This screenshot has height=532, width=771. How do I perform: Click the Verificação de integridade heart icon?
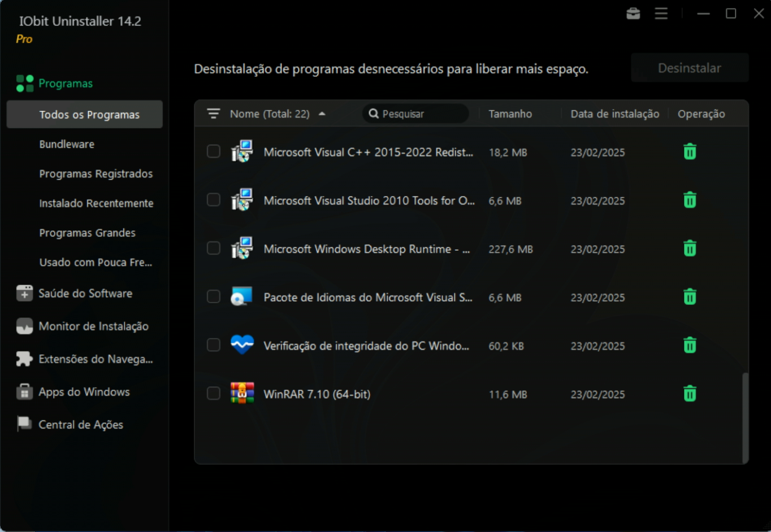tap(242, 345)
